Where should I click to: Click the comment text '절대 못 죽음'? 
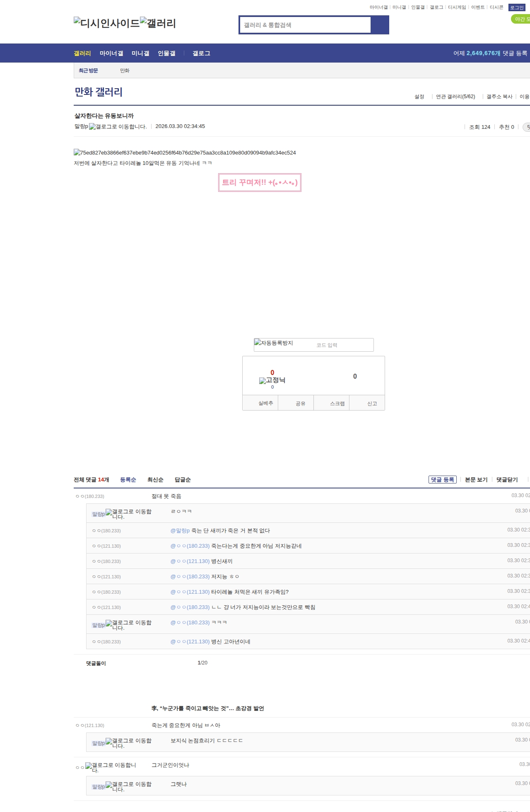tap(166, 496)
